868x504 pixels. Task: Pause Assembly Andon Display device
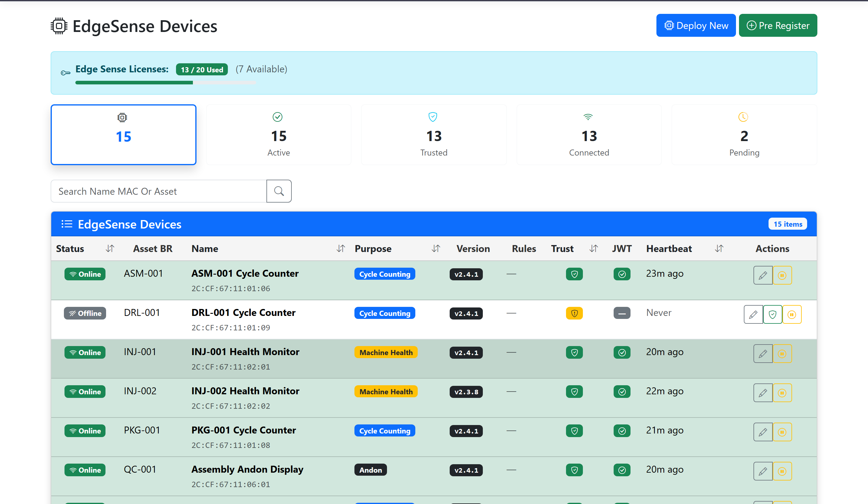click(782, 471)
